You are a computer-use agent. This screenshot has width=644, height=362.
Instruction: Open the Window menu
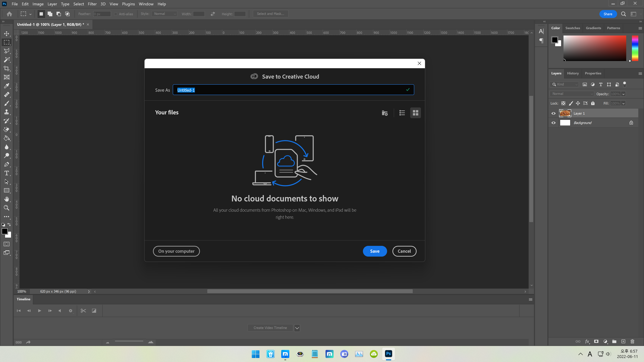click(146, 4)
